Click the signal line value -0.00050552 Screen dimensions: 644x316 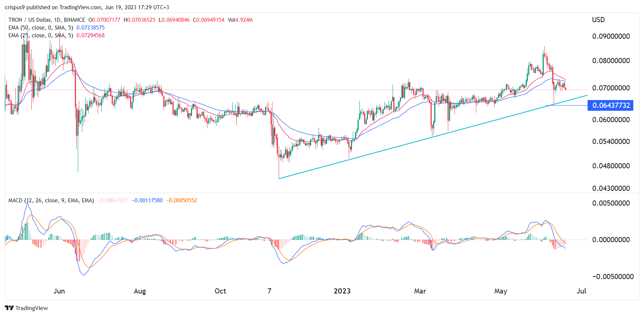tap(181, 200)
